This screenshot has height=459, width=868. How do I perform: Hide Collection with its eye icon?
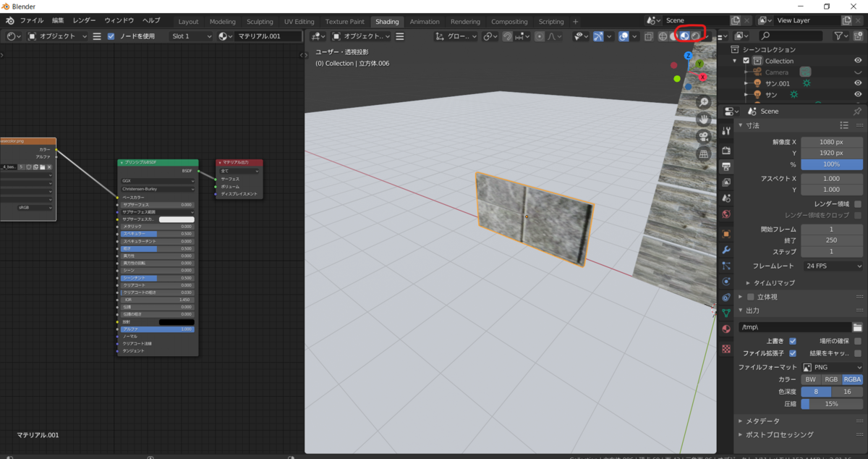coord(858,61)
